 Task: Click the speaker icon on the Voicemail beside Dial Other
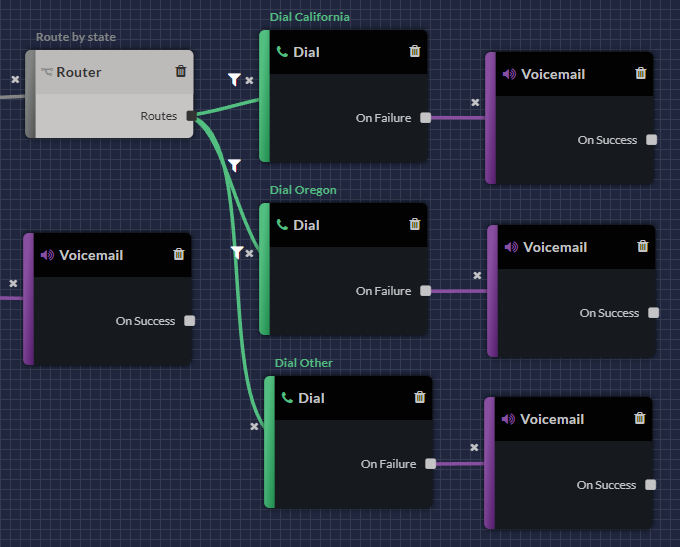tap(509, 419)
